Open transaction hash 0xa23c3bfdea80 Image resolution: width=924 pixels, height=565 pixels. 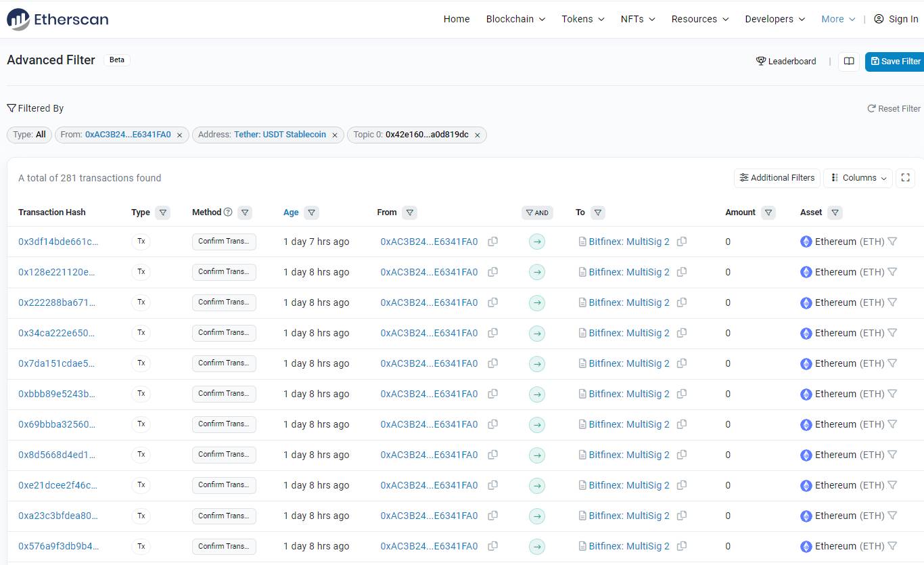(57, 516)
